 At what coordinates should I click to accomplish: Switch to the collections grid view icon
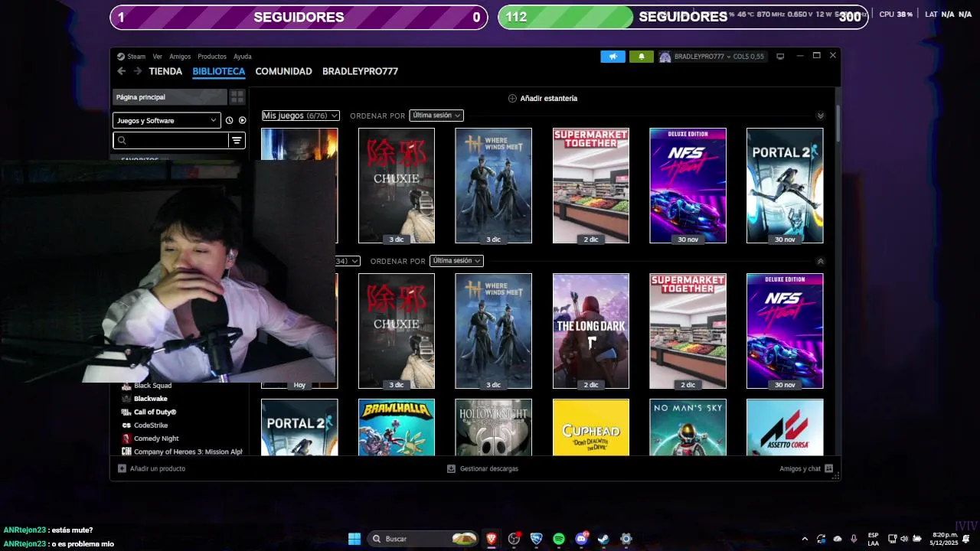237,97
